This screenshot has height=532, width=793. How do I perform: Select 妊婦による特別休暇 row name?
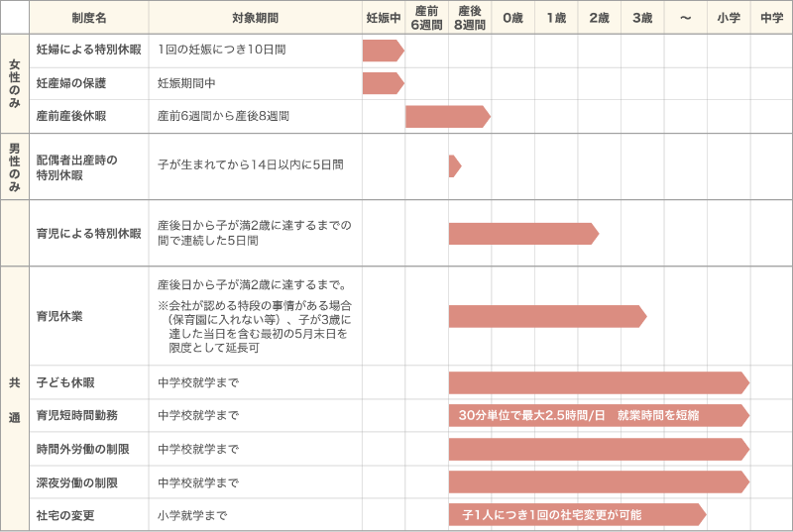(88, 50)
